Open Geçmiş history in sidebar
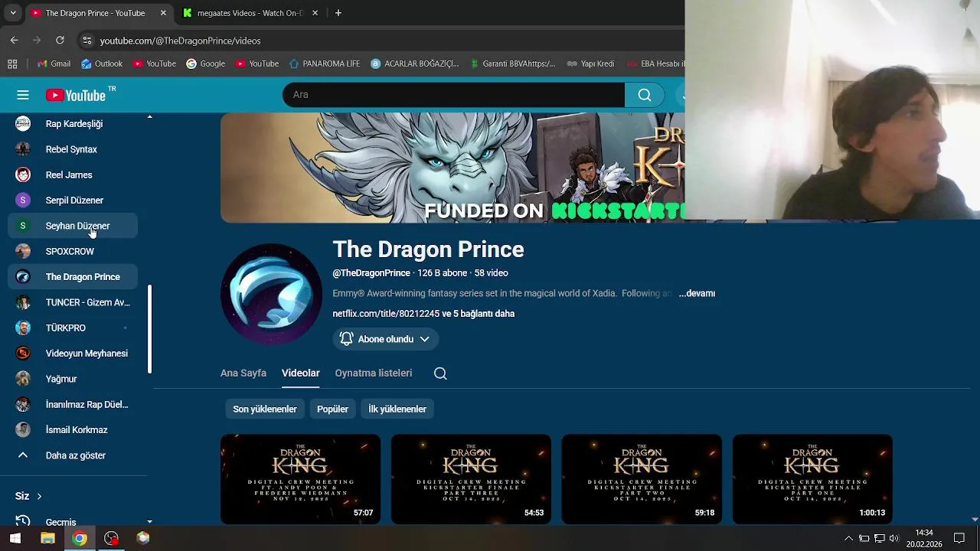This screenshot has height=551, width=980. point(73,521)
